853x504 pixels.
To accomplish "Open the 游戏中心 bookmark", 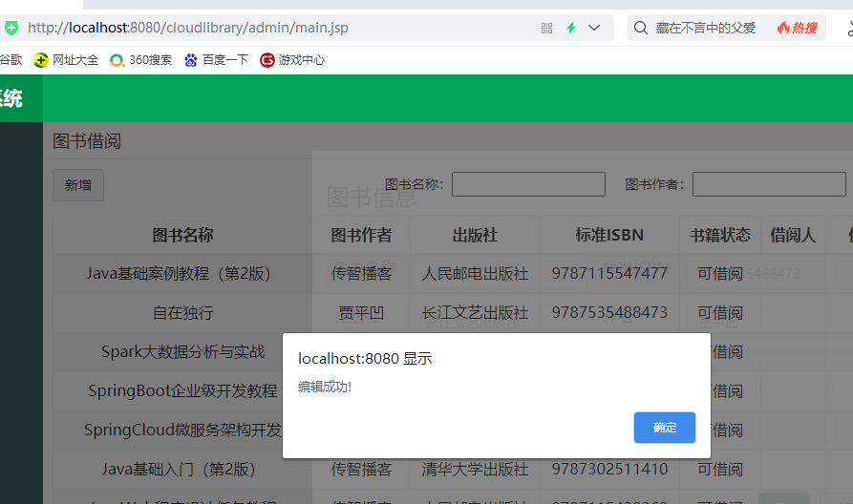I will [292, 60].
